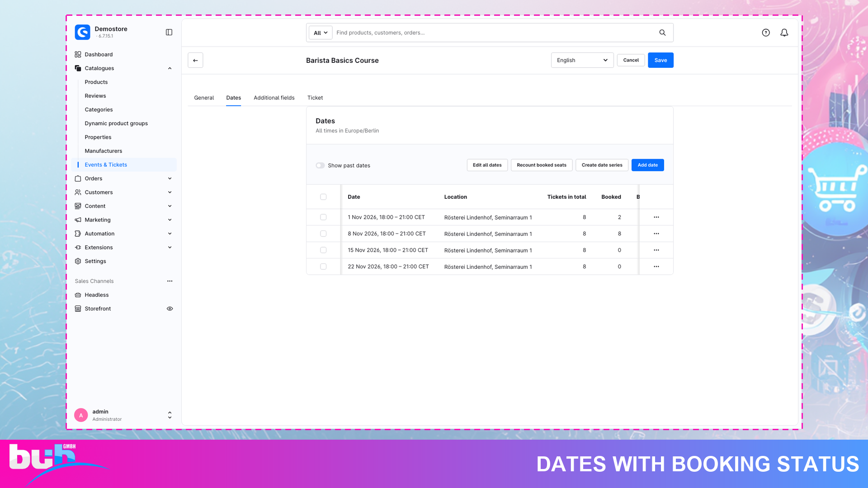
Task: Collapse the sidebar with the panel icon
Action: 169,32
